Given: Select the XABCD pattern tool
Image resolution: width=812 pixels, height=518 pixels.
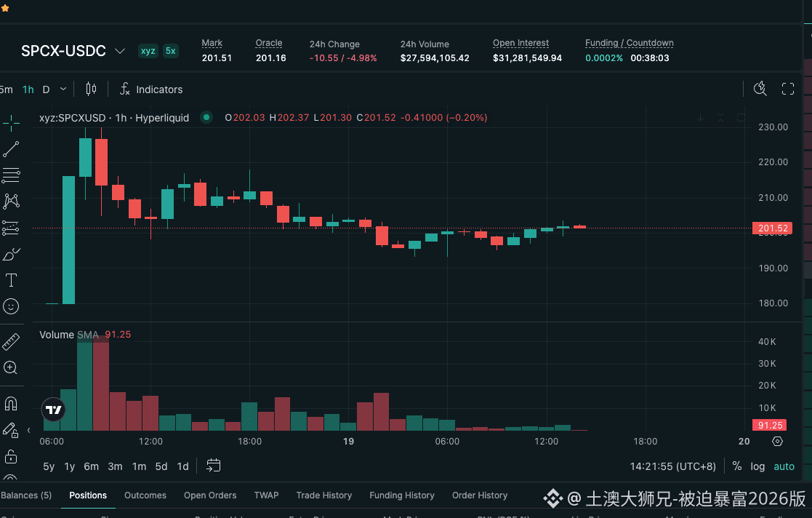Looking at the screenshot, I should click(11, 202).
